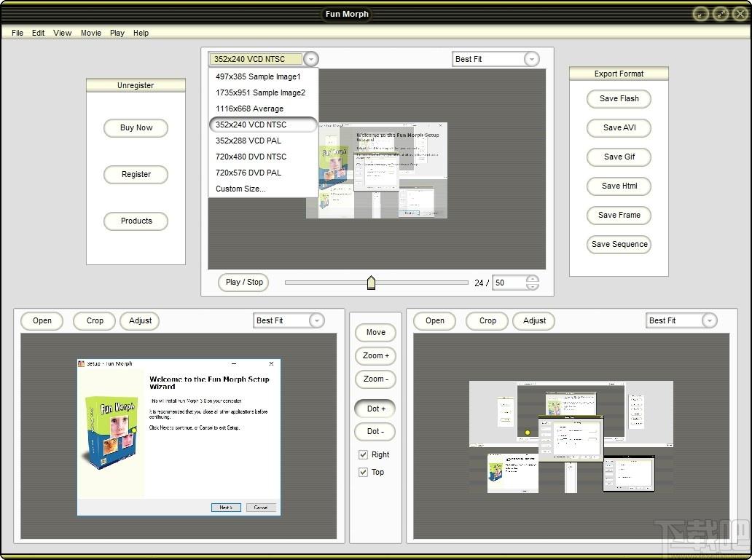Open the Edit menu

(39, 33)
